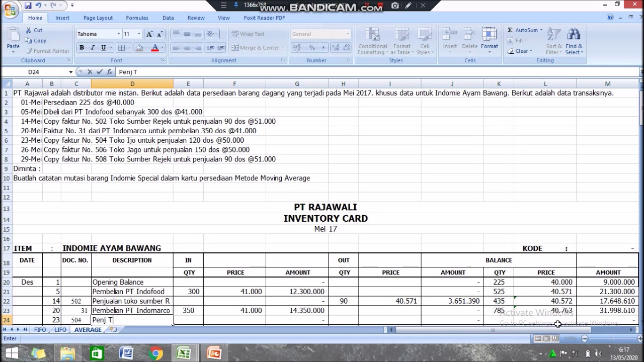This screenshot has height=362, width=644.
Task: Open the Foxit Reader PDF tab
Action: pyautogui.click(x=264, y=18)
